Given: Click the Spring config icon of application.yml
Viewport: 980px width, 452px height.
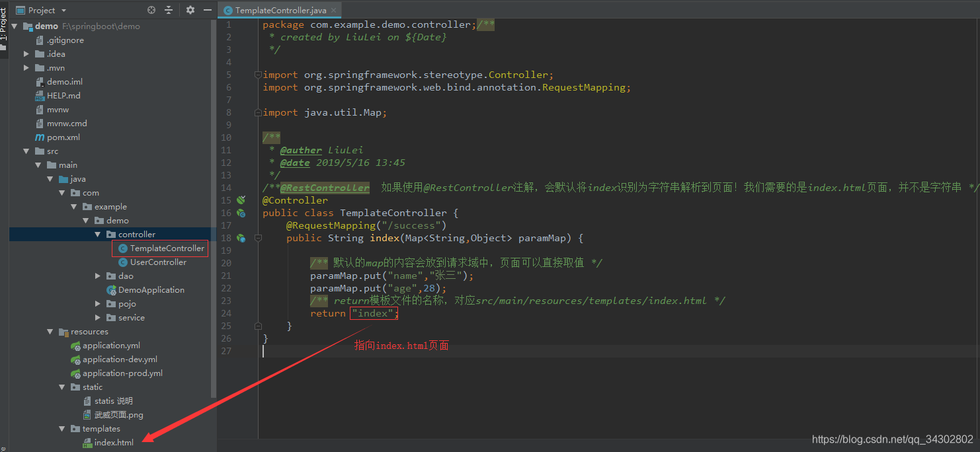Looking at the screenshot, I should [75, 346].
